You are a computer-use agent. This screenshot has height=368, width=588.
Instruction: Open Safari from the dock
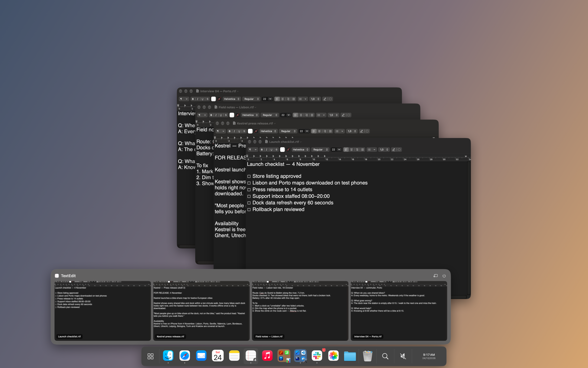tap(185, 356)
